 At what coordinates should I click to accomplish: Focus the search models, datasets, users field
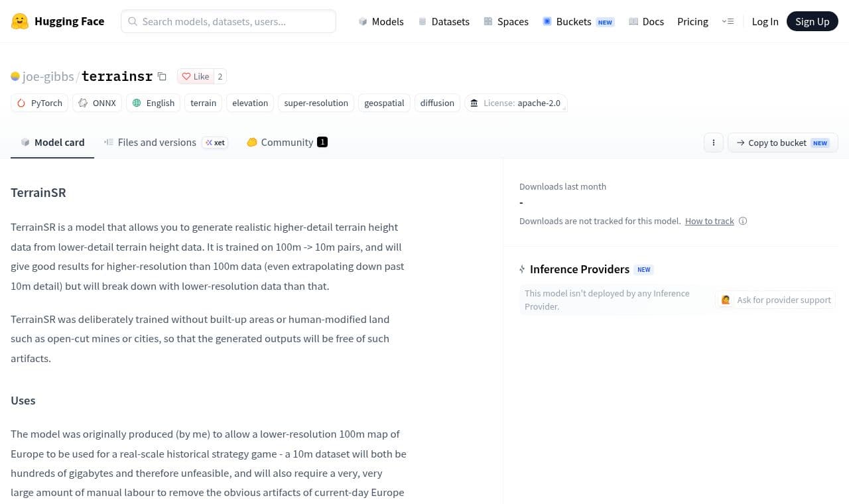click(228, 21)
